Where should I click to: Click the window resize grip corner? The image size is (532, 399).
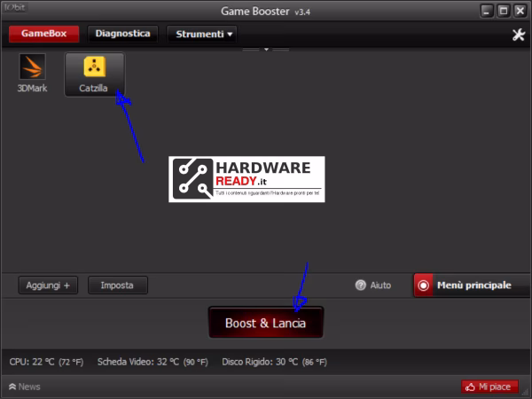pyautogui.click(x=527, y=393)
